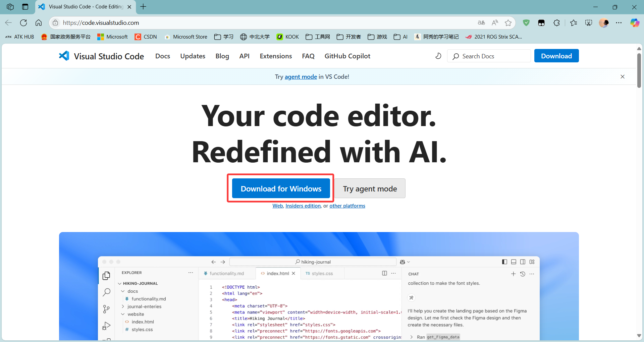The width and height of the screenshot is (644, 342).
Task: Open a new browser tab
Action: tap(143, 7)
